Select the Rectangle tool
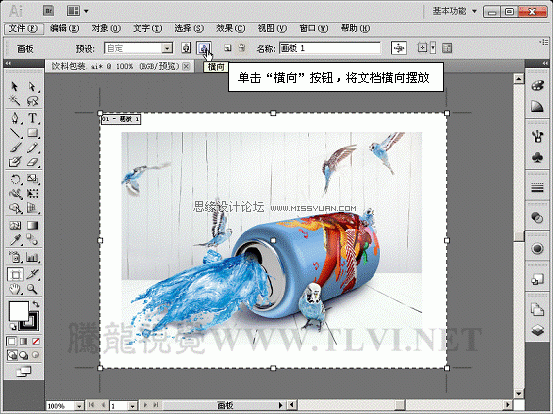This screenshot has height=414, width=553. coord(32,133)
